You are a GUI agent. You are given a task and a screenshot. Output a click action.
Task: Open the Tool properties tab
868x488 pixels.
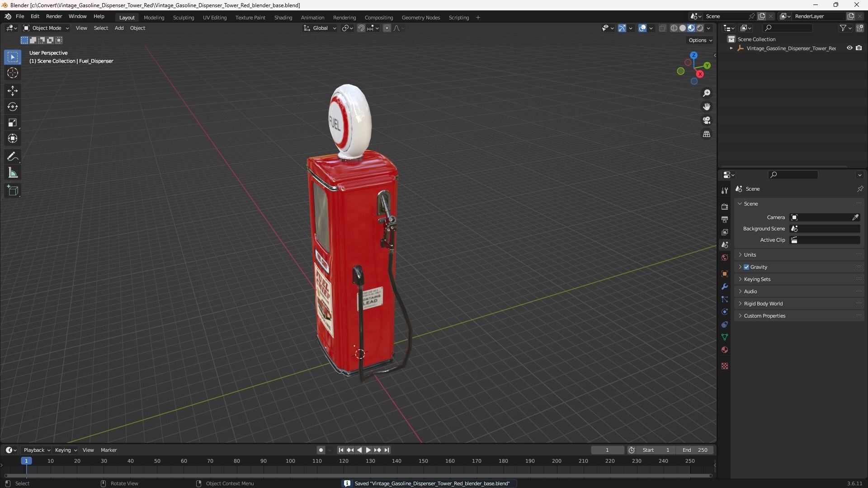pos(725,191)
